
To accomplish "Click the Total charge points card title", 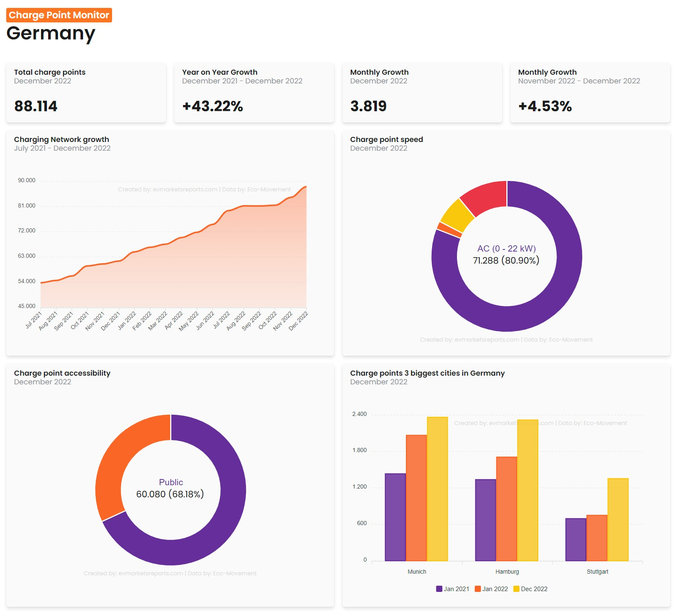I will click(50, 72).
